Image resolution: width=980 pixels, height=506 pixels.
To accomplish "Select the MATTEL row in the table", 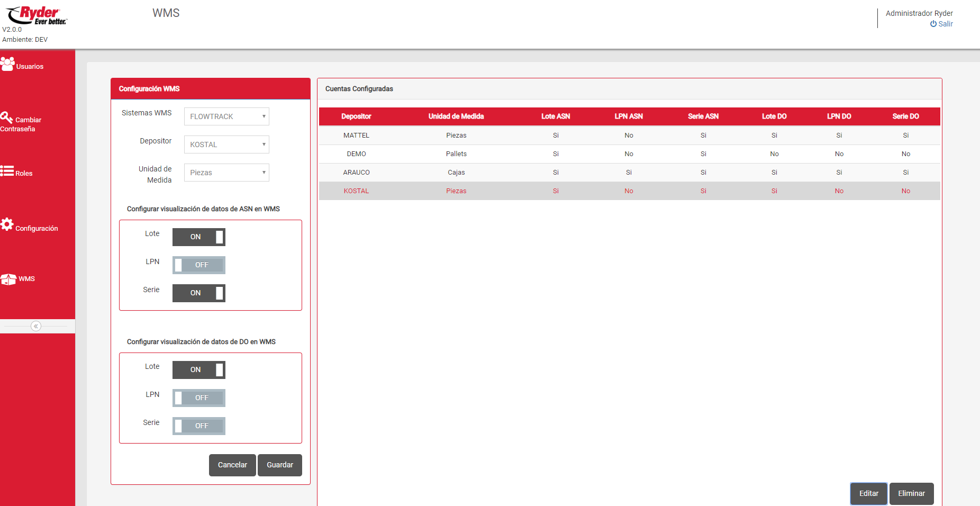I will 356,135.
